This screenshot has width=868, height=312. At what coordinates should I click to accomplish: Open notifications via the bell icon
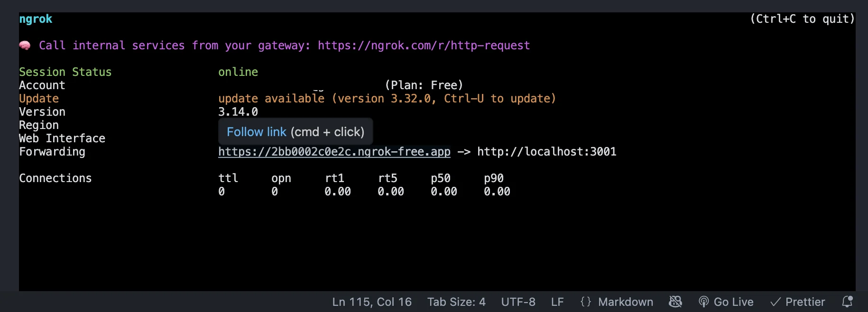(x=847, y=302)
